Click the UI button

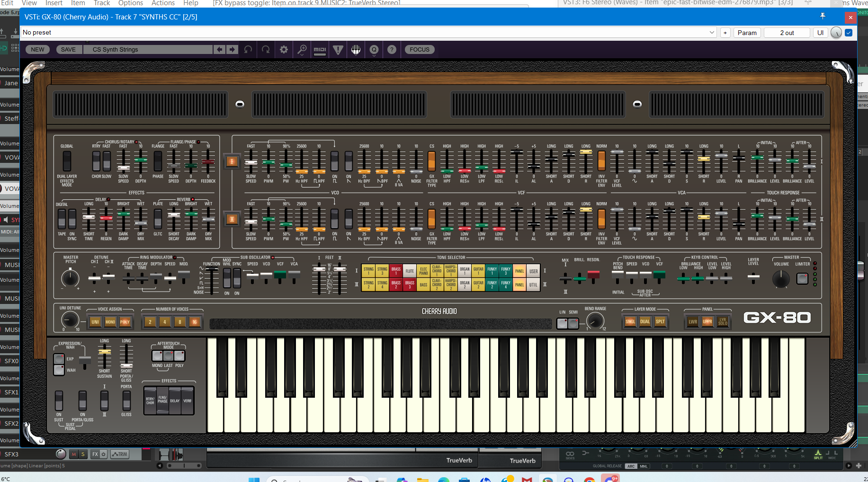820,33
